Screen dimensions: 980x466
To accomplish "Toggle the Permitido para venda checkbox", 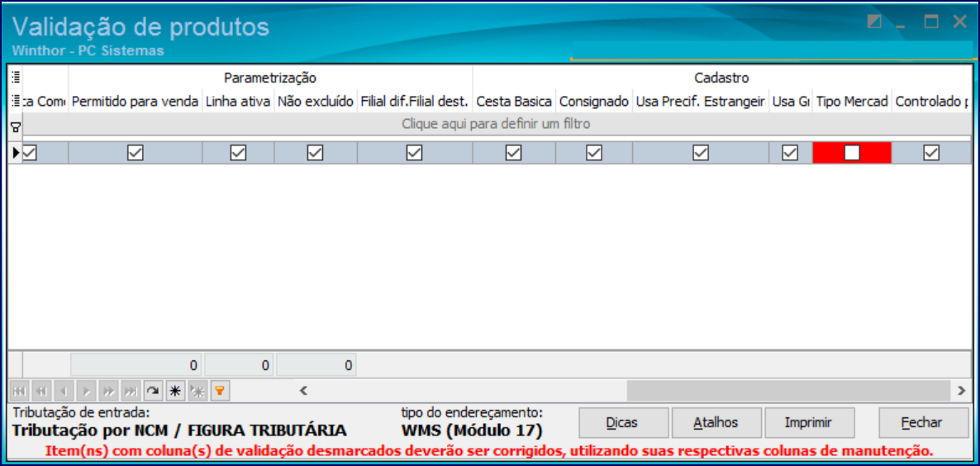I will point(135,153).
